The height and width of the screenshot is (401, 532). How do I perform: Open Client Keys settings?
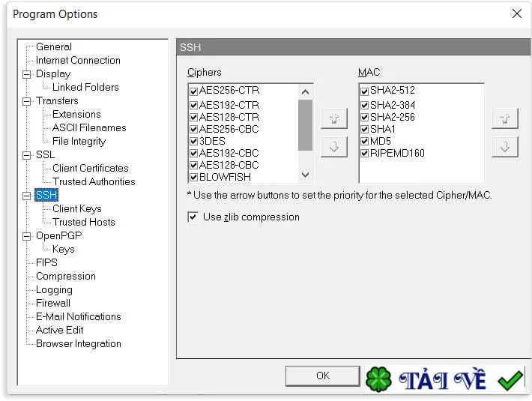77,209
